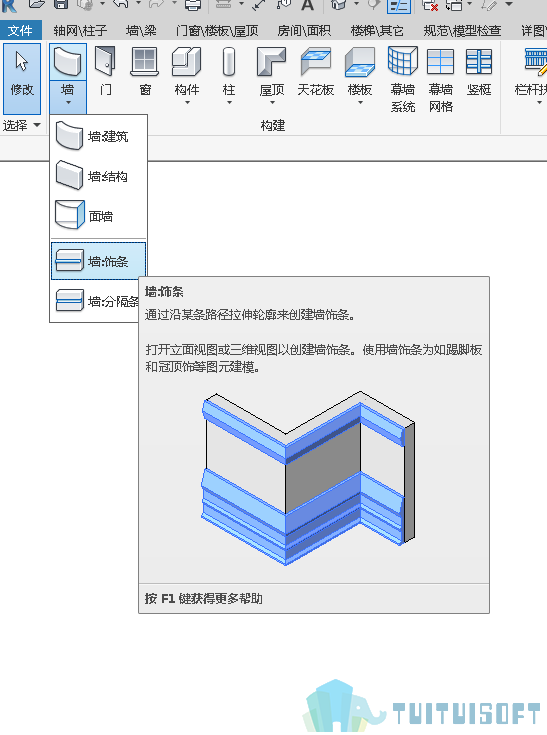Screen dimensions: 547x735
Task: Select the 修改 (Modify) arrow tool
Action: pyautogui.click(x=22, y=78)
